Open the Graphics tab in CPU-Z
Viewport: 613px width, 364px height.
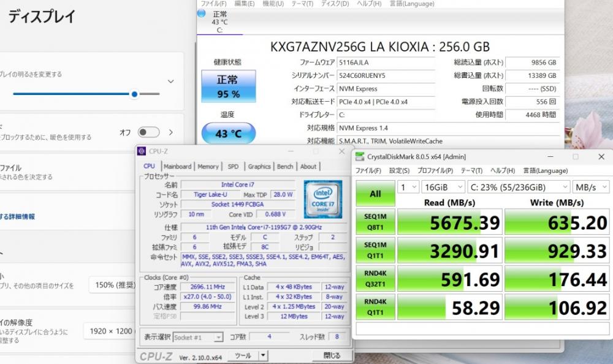click(x=259, y=166)
